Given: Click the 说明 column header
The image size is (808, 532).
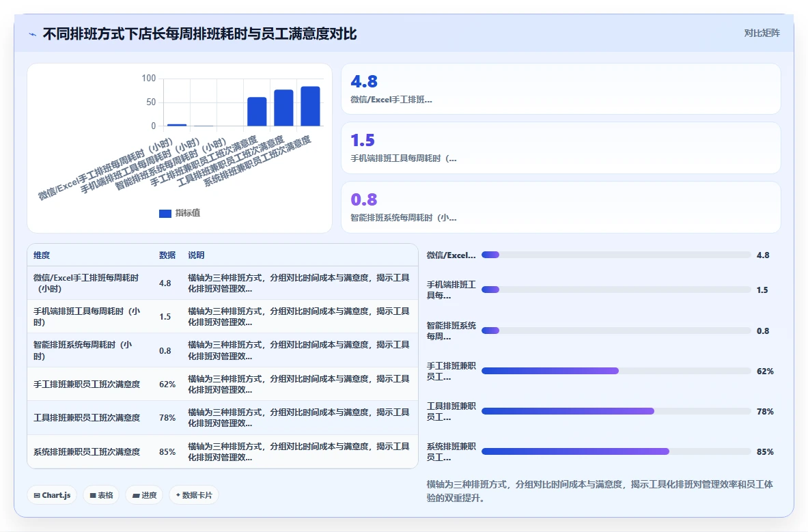Looking at the screenshot, I should point(196,255).
